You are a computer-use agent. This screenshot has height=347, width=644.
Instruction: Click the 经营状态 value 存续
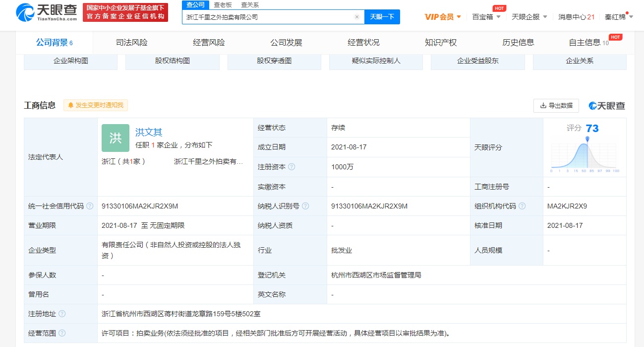pos(338,128)
